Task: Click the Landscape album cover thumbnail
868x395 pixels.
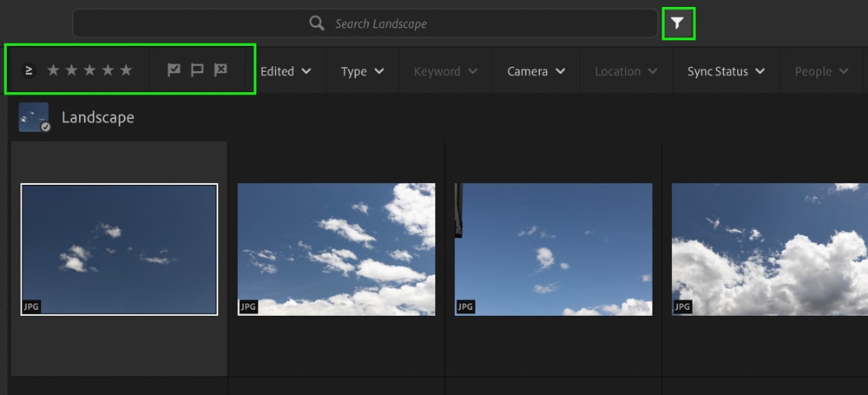Action: click(x=34, y=117)
